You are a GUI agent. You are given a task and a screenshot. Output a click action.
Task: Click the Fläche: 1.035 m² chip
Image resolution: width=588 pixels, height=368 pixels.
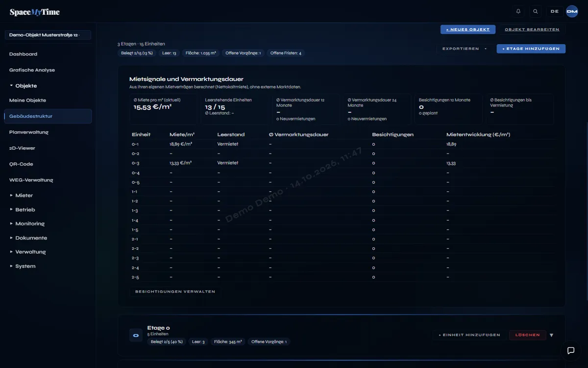coord(201,53)
